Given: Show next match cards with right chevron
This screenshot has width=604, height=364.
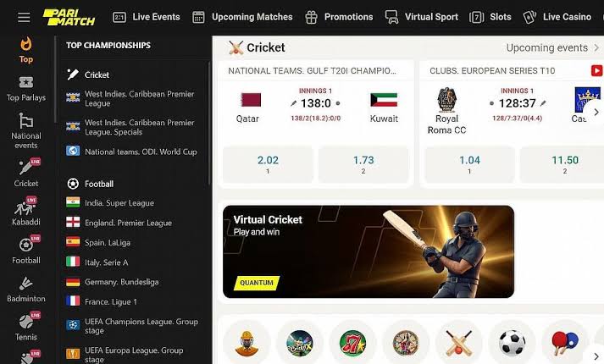Looking at the screenshot, I should click(x=596, y=112).
